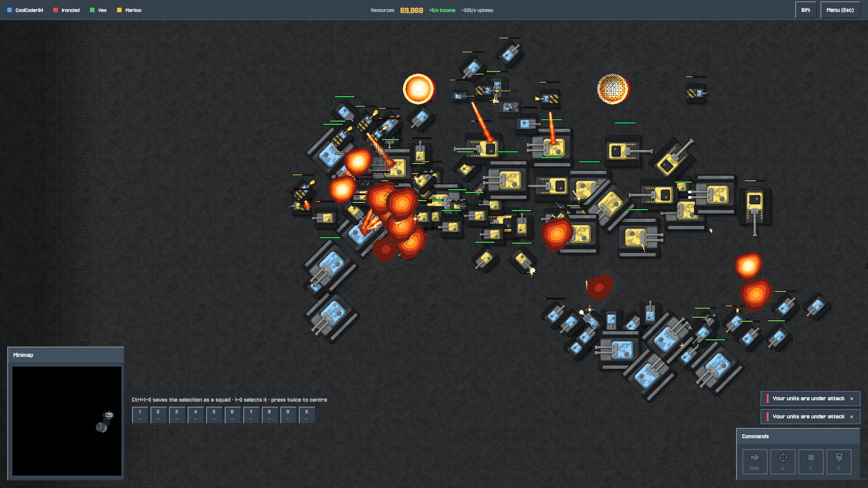Select squad slot 3
The image size is (868, 488).
point(177,415)
